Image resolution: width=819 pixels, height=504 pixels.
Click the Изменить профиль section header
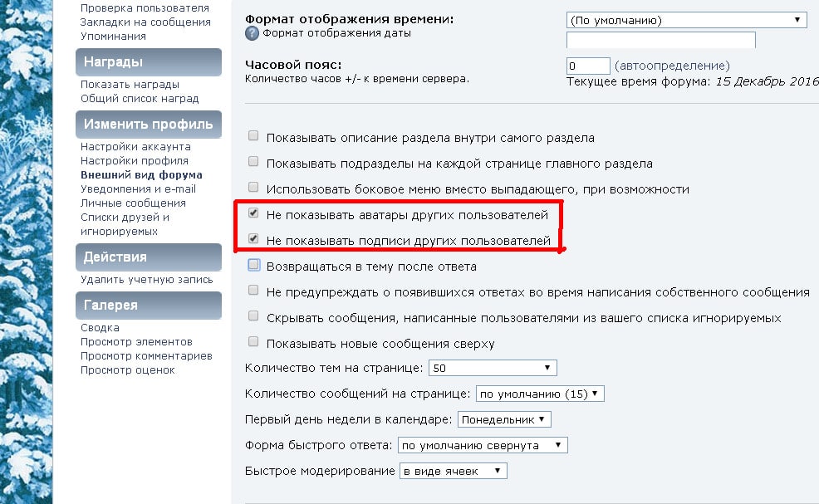pyautogui.click(x=149, y=125)
